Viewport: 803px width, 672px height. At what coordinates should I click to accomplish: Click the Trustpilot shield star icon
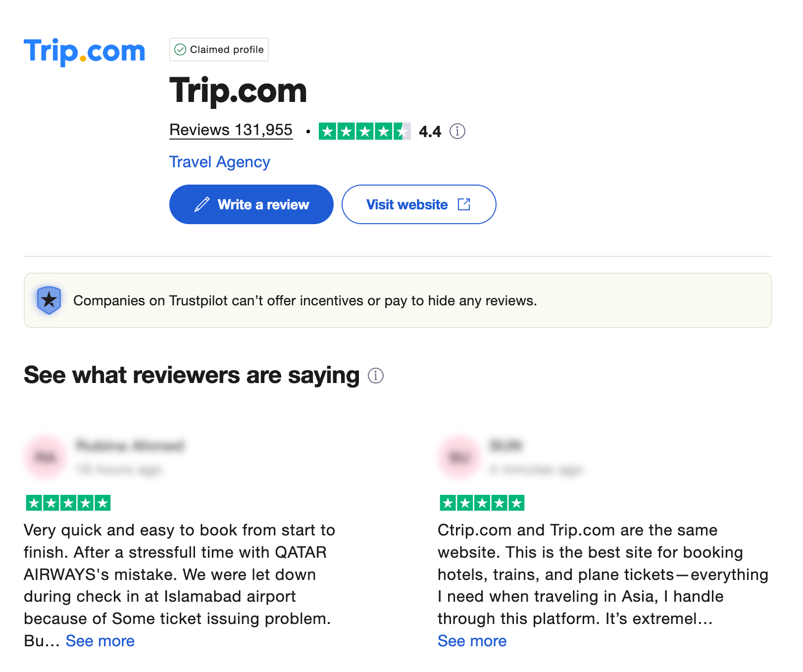coord(49,300)
